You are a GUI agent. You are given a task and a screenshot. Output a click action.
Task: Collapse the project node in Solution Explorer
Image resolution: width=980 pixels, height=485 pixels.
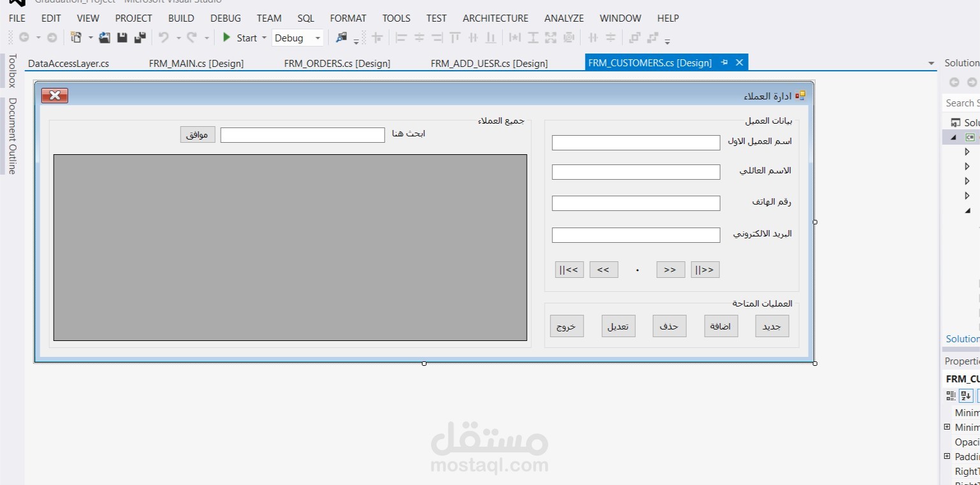954,137
